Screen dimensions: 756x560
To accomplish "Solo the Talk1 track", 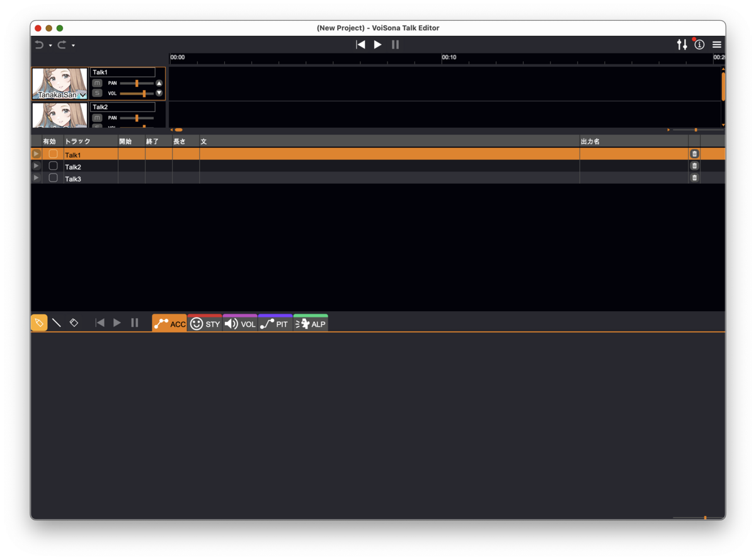I will 97,93.
